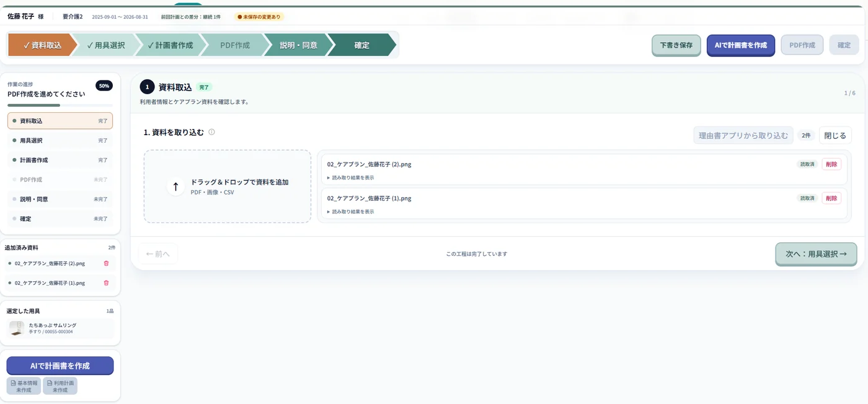Select 説明・同意 in the sidebar progress list
This screenshot has width=868, height=404.
click(60, 200)
